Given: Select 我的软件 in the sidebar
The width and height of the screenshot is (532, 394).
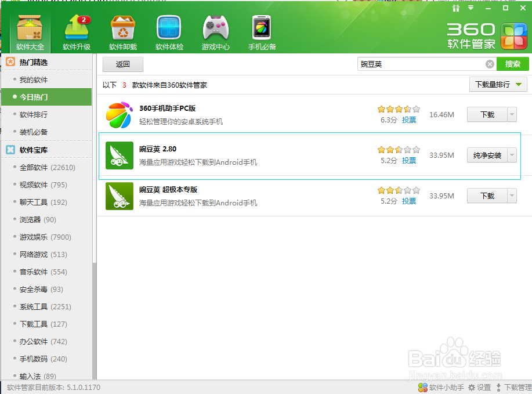Looking at the screenshot, I should (x=46, y=79).
